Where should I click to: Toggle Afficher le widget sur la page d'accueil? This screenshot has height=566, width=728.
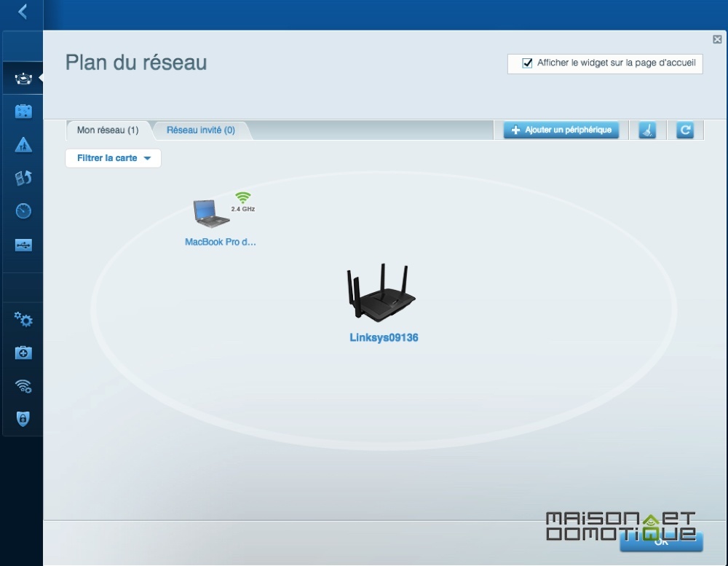(x=527, y=63)
